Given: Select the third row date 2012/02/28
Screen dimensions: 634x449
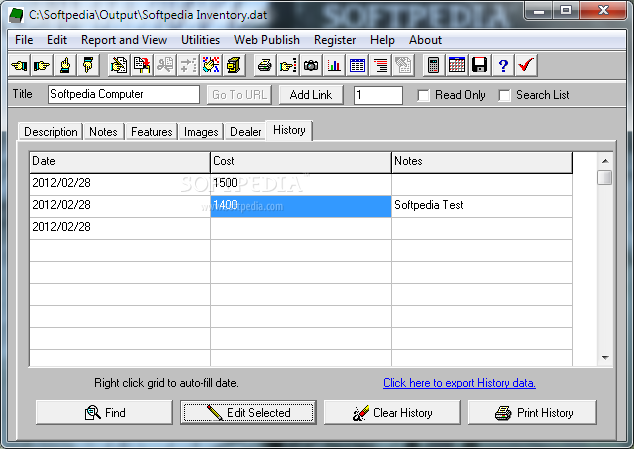Looking at the screenshot, I should (120, 228).
